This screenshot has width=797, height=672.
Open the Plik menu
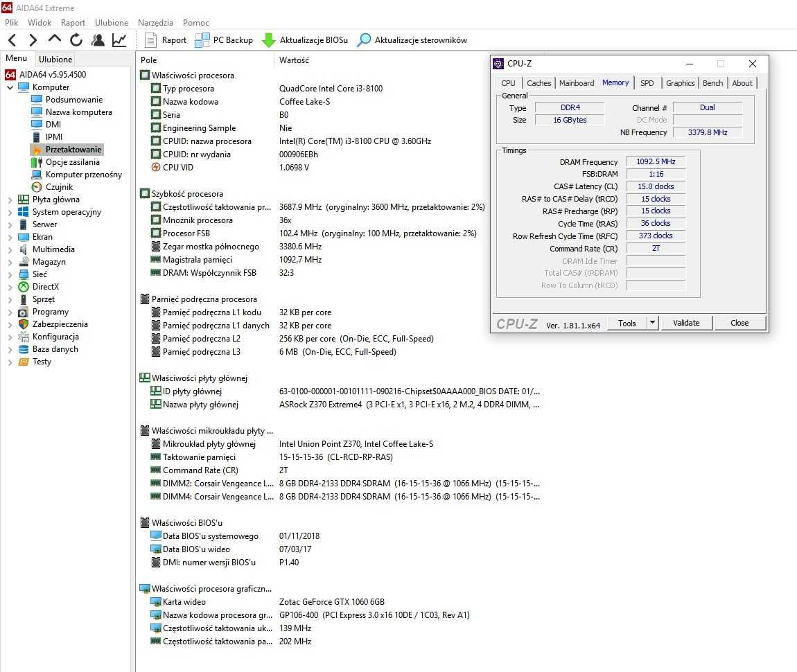click(x=11, y=23)
